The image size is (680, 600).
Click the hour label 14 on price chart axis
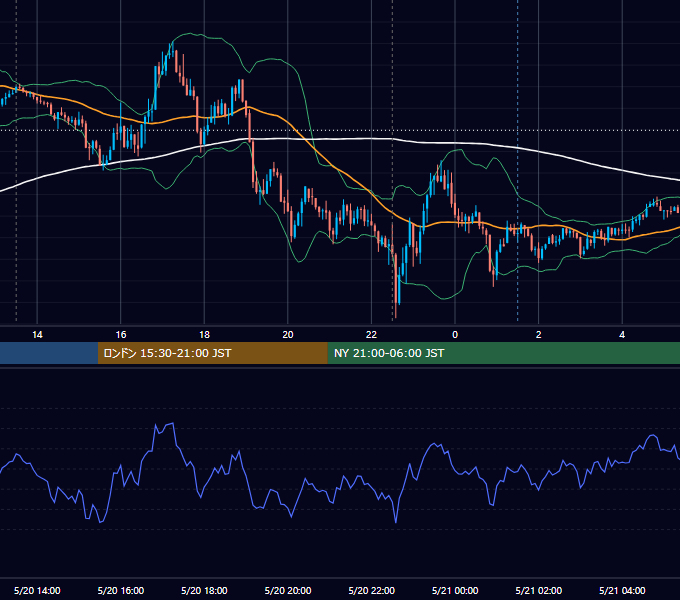click(37, 335)
